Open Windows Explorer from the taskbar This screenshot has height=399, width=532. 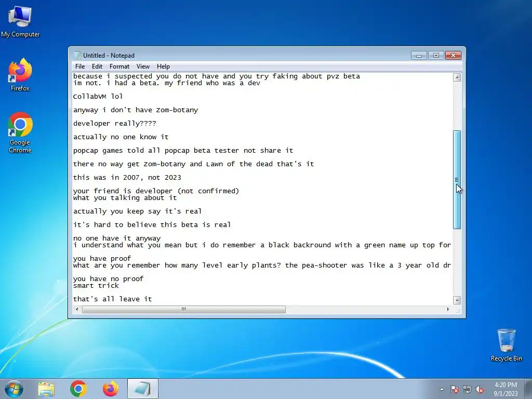click(46, 389)
